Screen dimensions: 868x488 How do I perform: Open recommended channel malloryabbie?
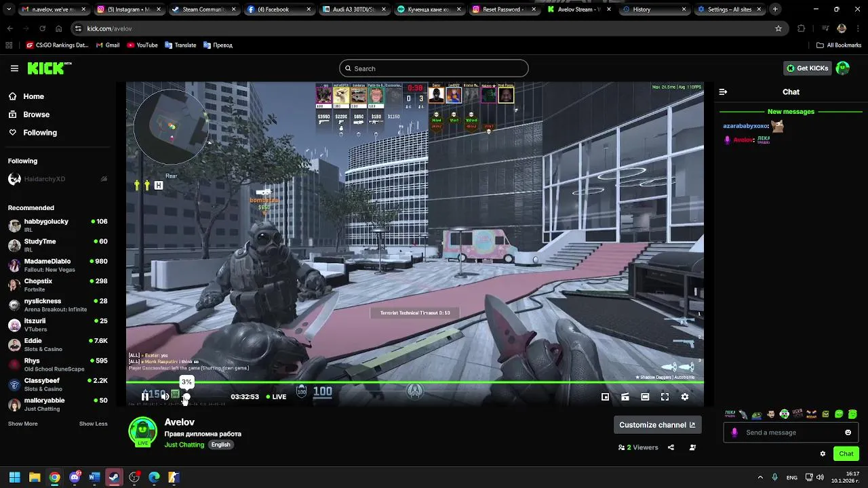point(58,405)
